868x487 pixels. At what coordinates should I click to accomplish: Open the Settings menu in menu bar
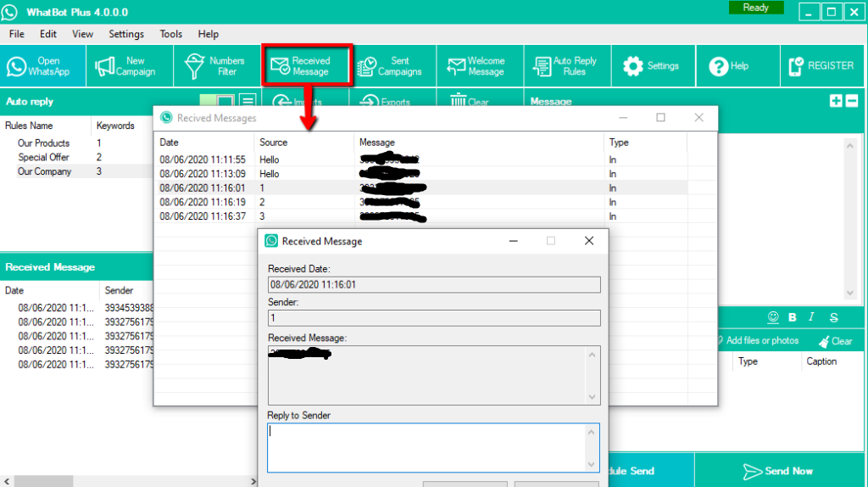pos(126,34)
